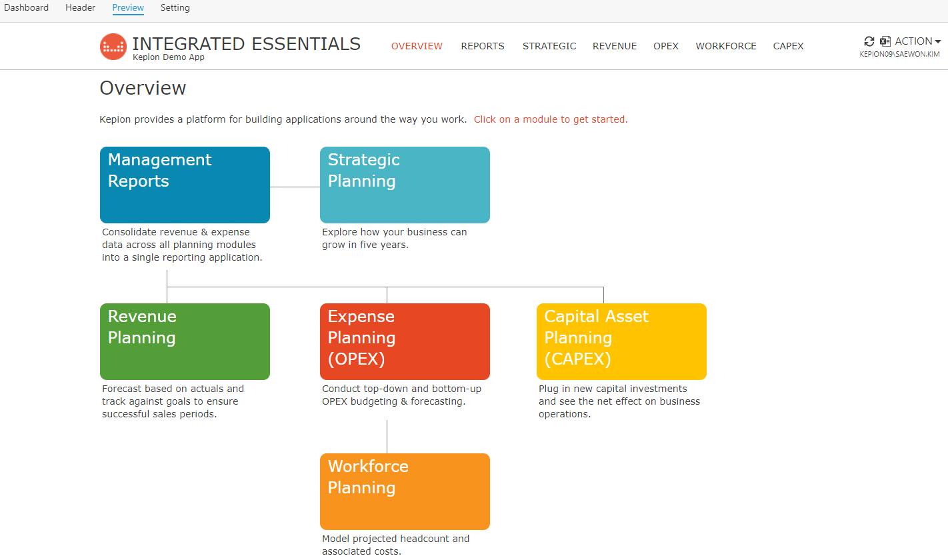Viewport: 948px width, 560px height.
Task: Go to OVERVIEW in navigation bar
Action: [x=417, y=46]
